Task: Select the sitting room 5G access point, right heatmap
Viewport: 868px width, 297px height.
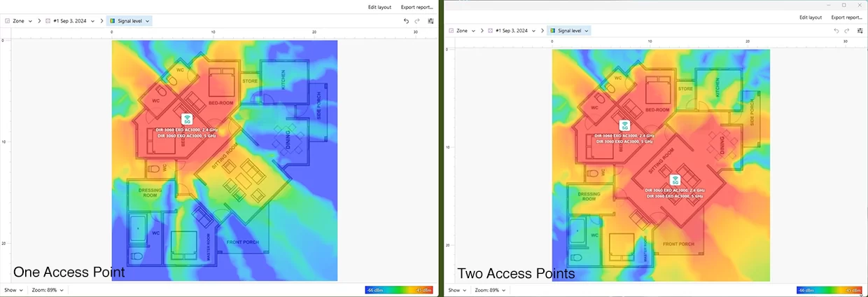Action: tap(675, 180)
